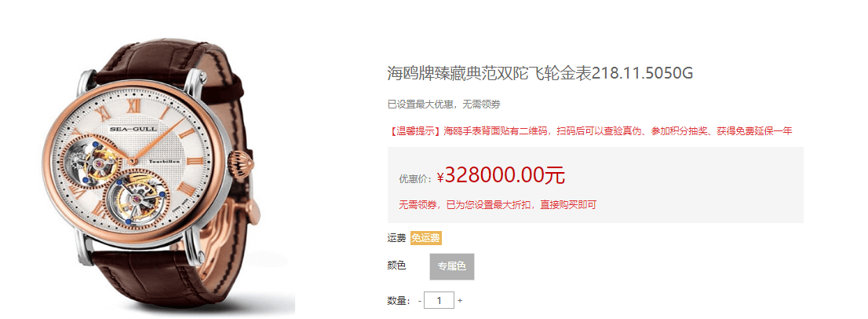Screen dimensions: 868x319
Task: Click the Roman numeral XII on dial
Action: click(x=133, y=108)
